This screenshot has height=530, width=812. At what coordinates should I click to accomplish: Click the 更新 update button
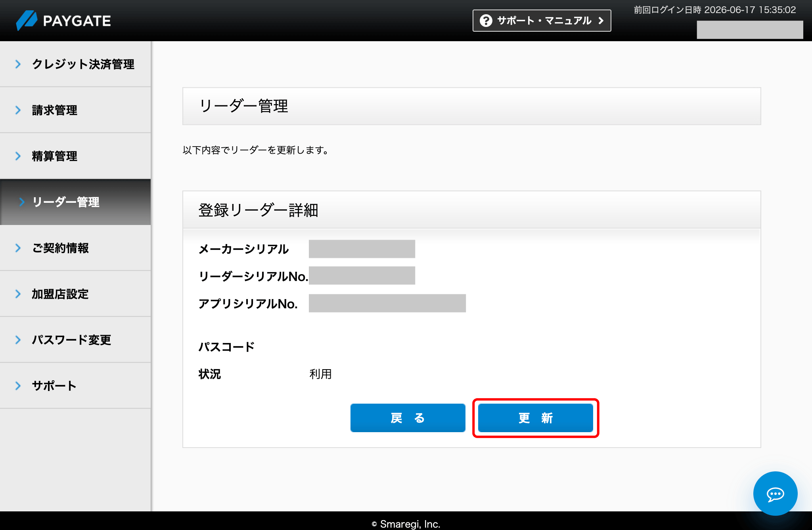(x=535, y=418)
